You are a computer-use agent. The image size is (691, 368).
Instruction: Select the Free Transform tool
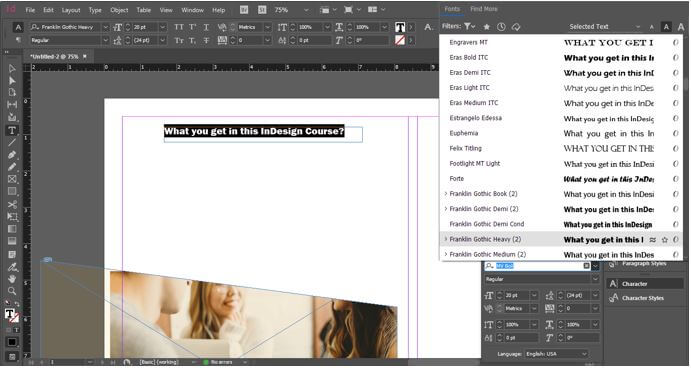[12, 216]
